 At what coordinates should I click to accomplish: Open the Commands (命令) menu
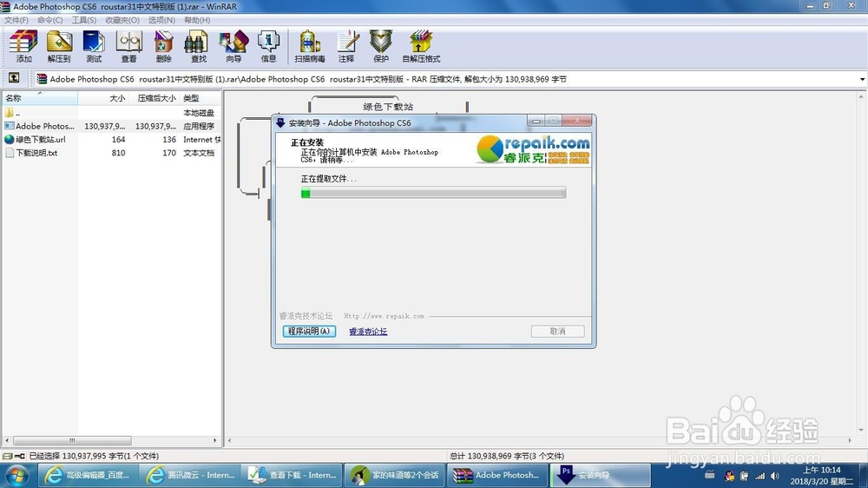point(49,20)
